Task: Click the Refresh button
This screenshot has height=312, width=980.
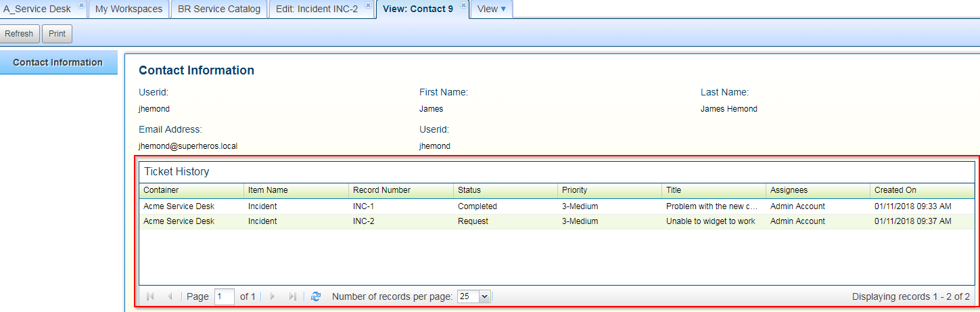Action: (x=19, y=34)
